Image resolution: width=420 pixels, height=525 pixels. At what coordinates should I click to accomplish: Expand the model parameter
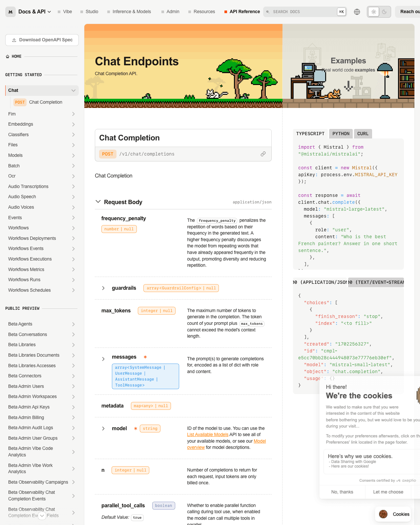tap(103, 429)
